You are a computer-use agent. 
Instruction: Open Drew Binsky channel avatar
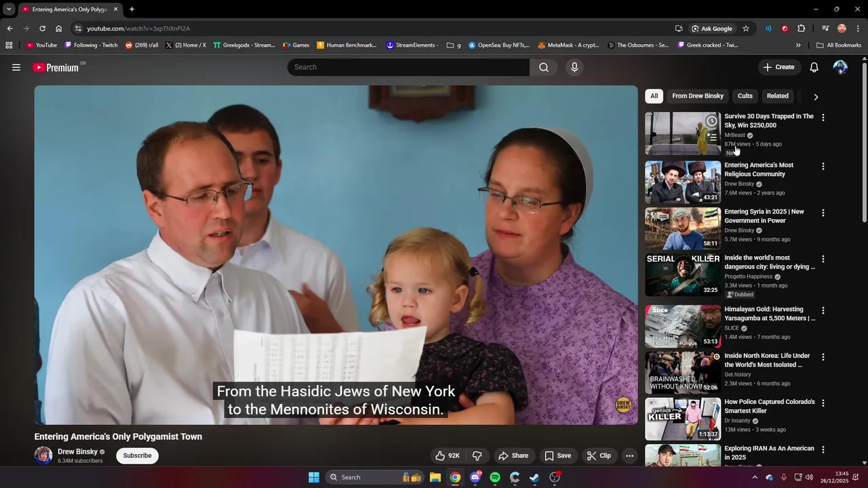pyautogui.click(x=43, y=455)
